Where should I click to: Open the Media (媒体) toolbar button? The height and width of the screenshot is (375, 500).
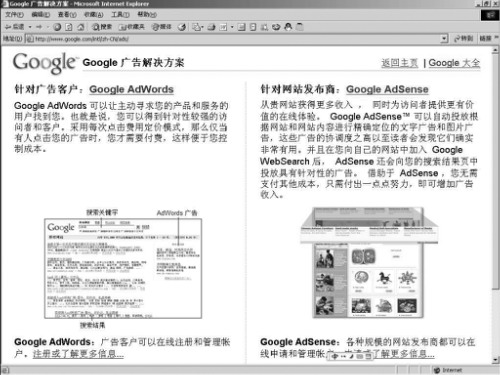pyautogui.click(x=162, y=27)
